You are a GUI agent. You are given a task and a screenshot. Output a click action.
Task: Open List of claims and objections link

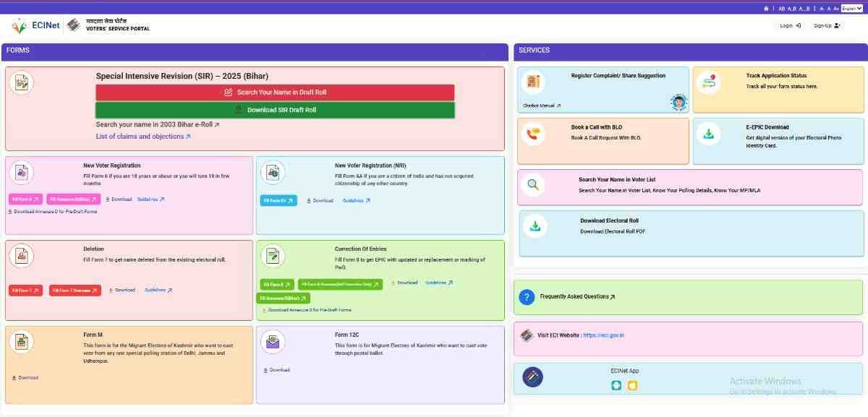click(143, 137)
